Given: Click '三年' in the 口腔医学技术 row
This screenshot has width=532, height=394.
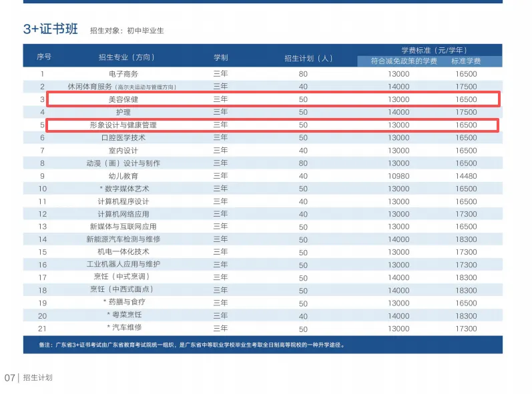Looking at the screenshot, I should click(x=220, y=137).
